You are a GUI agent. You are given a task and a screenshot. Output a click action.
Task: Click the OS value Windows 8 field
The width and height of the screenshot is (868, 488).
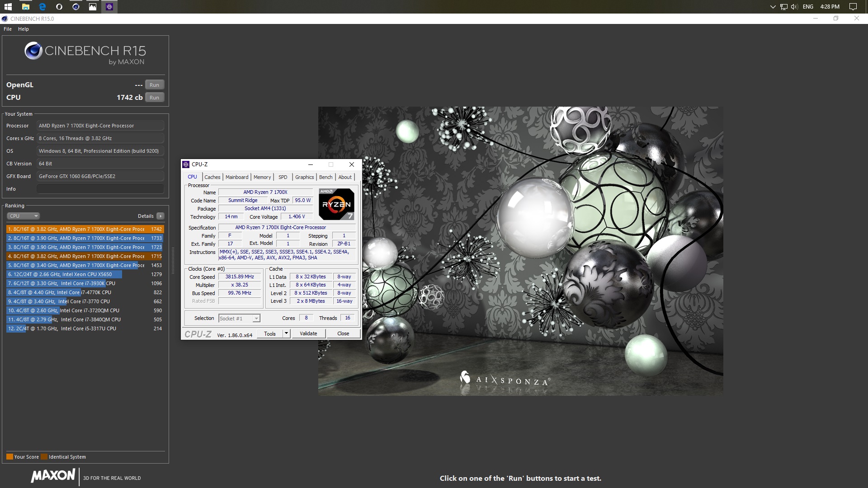pyautogui.click(x=100, y=151)
